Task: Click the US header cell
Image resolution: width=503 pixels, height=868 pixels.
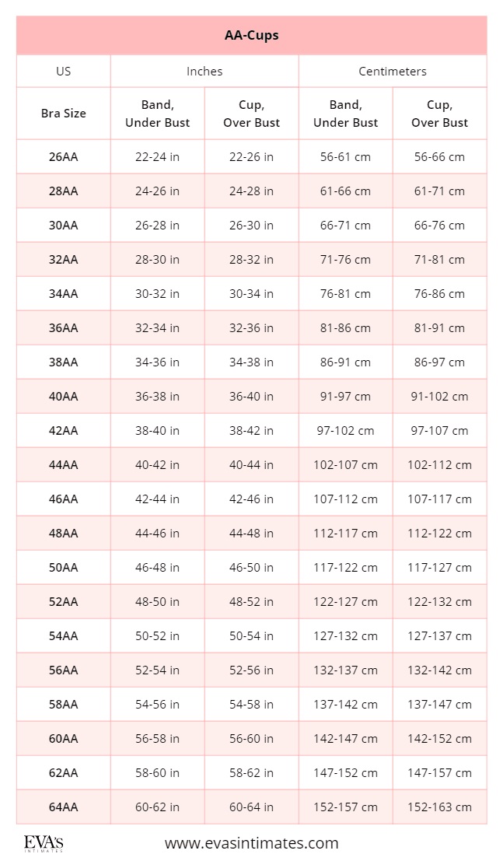Action: [64, 71]
